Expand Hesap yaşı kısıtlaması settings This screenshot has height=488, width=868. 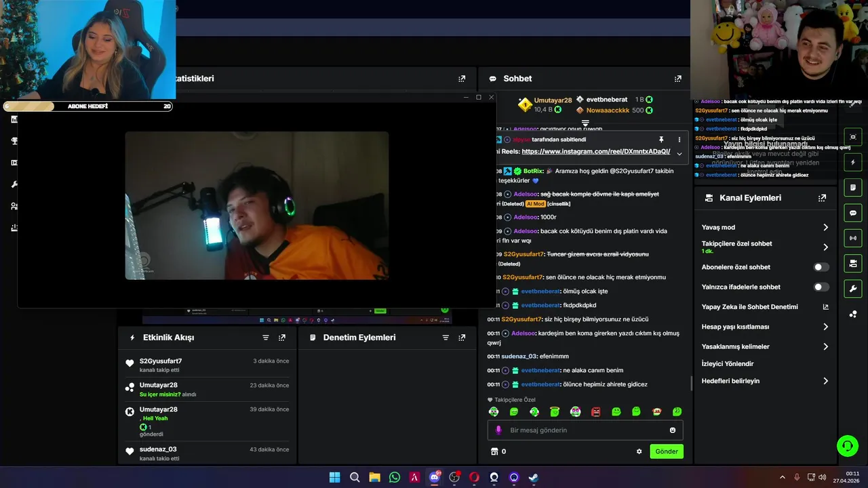(825, 327)
